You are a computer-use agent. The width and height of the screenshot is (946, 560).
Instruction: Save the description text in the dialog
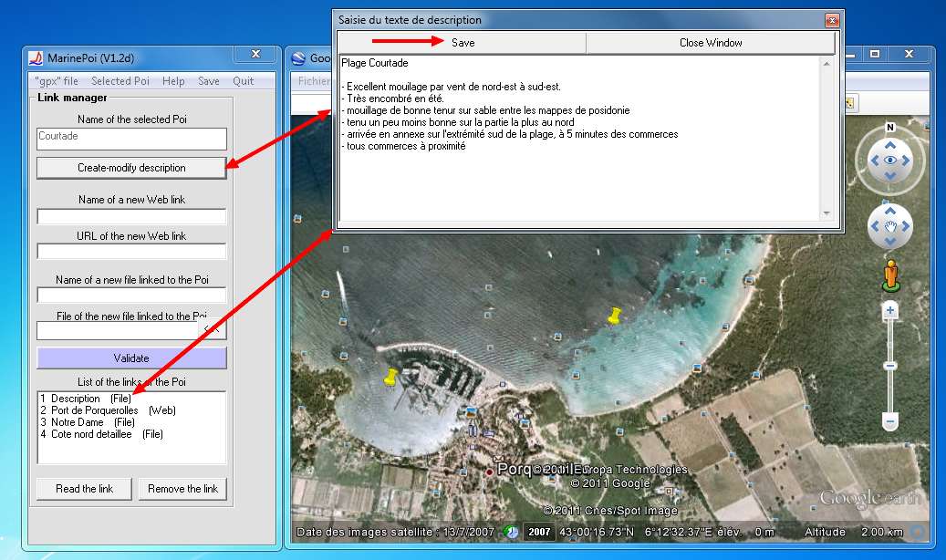[x=463, y=43]
